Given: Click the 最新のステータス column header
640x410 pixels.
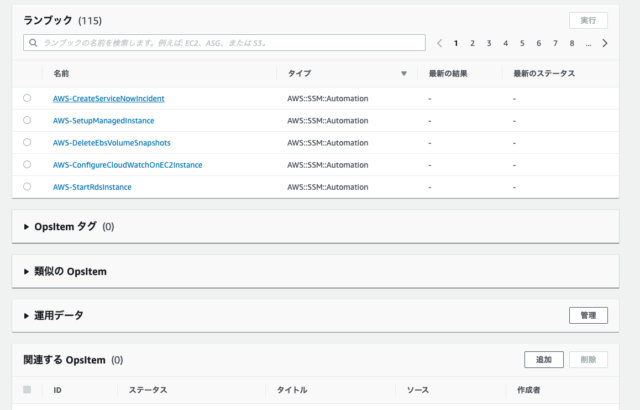Looking at the screenshot, I should coord(544,74).
